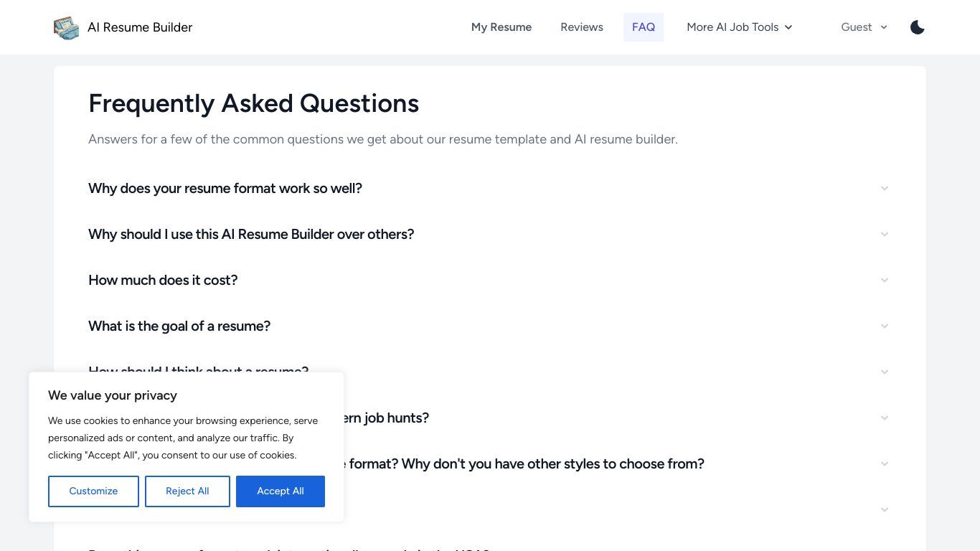Expand the "How much does it cost?" question

(490, 280)
